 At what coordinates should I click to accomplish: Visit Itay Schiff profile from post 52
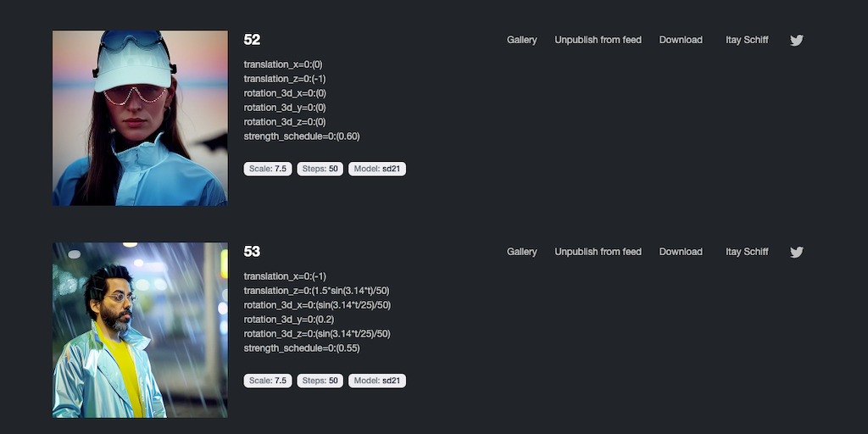coord(747,40)
